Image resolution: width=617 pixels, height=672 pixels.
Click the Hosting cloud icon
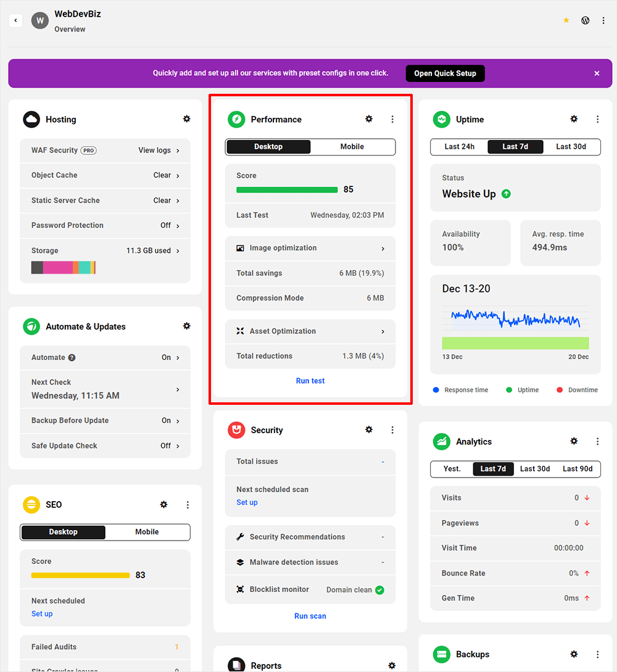(31, 120)
